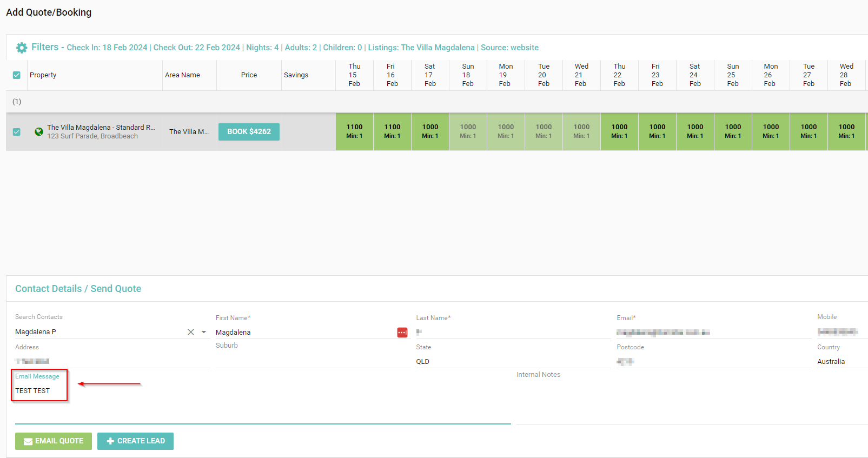The height and width of the screenshot is (458, 868).
Task: Open the Country dropdown showing Australia
Action: point(841,361)
